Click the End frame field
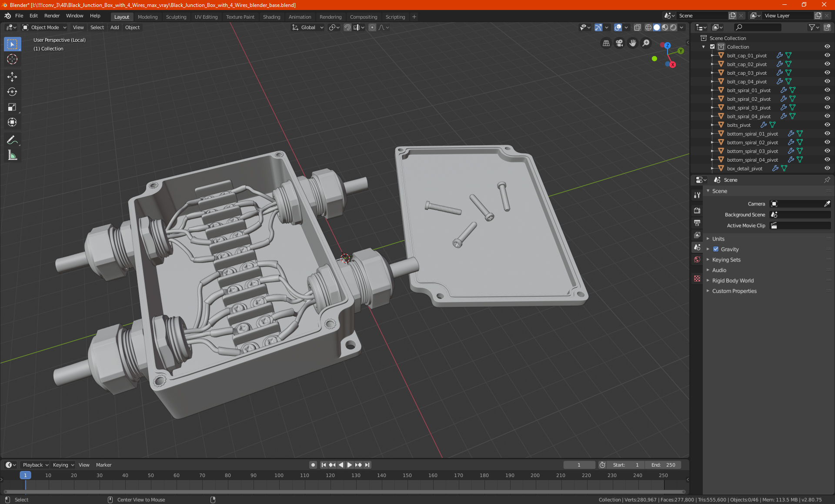This screenshot has width=835, height=504. click(663, 465)
